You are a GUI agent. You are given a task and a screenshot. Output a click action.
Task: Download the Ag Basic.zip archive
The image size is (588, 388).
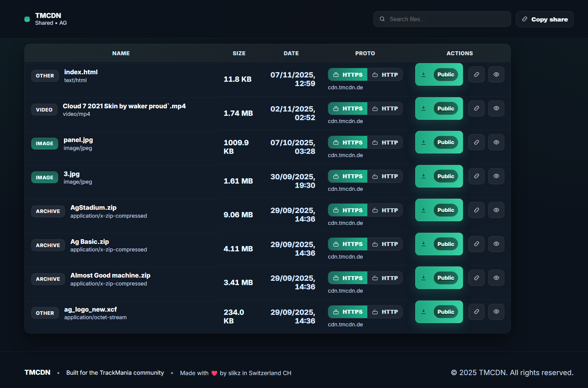[424, 244]
